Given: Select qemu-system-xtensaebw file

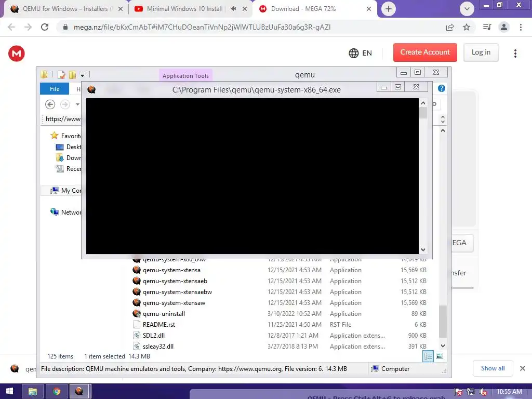Looking at the screenshot, I should [x=177, y=292].
